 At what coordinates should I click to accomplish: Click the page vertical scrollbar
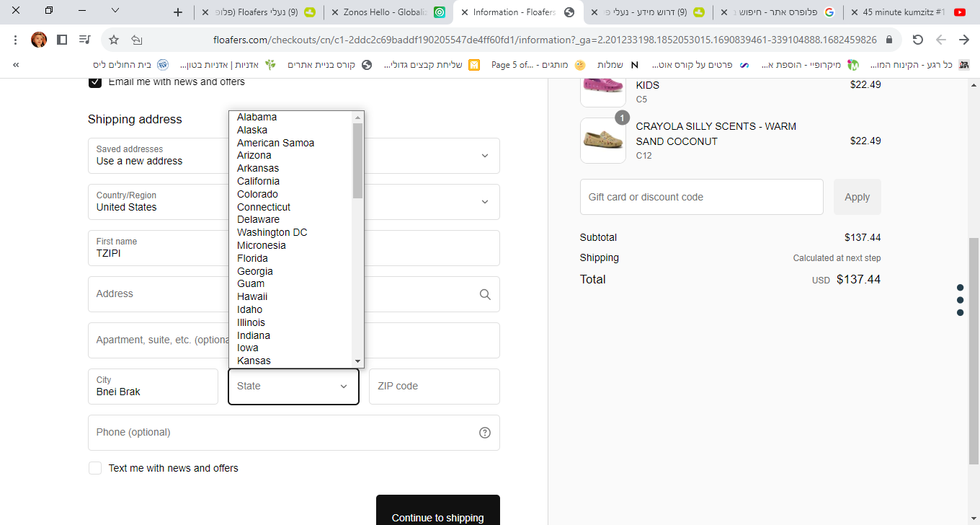pos(974,352)
